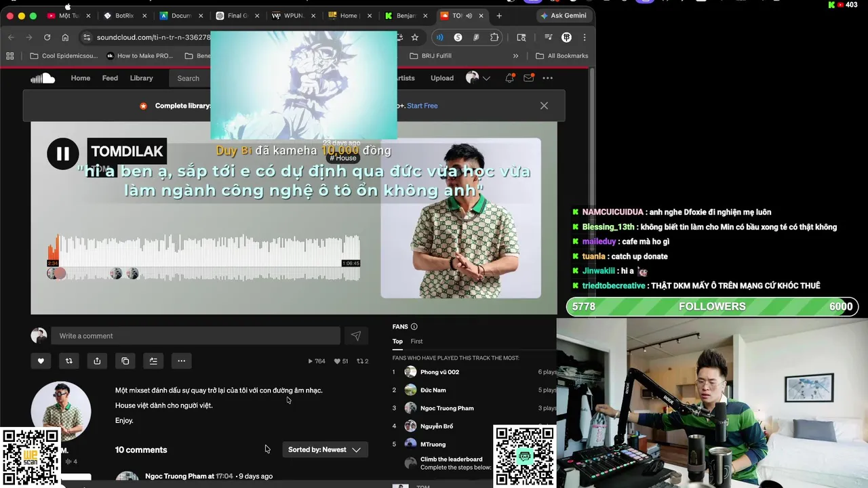Click the reposts count 2
Screen dimensions: 868x488
tap(363, 361)
